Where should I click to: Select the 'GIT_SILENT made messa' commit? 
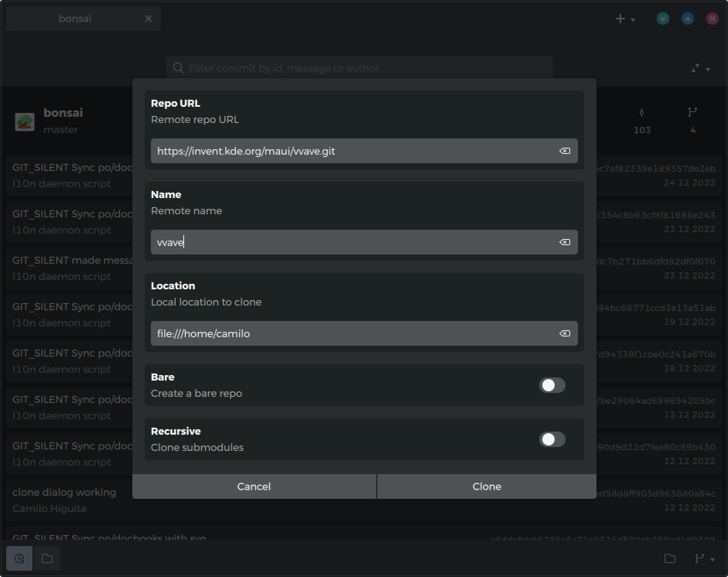pos(364,268)
